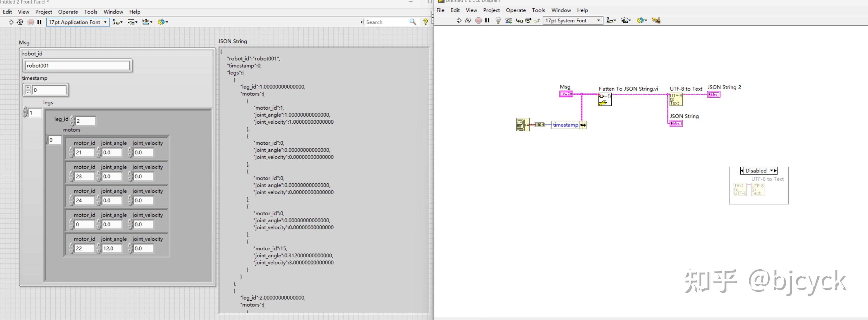Click the Context Help question mark icon

(x=425, y=22)
